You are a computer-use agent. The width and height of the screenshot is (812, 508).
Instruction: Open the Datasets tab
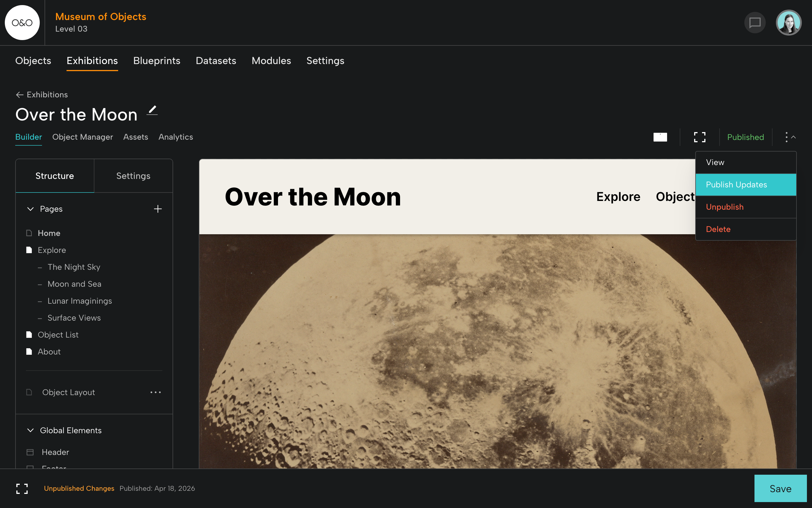[x=216, y=61]
